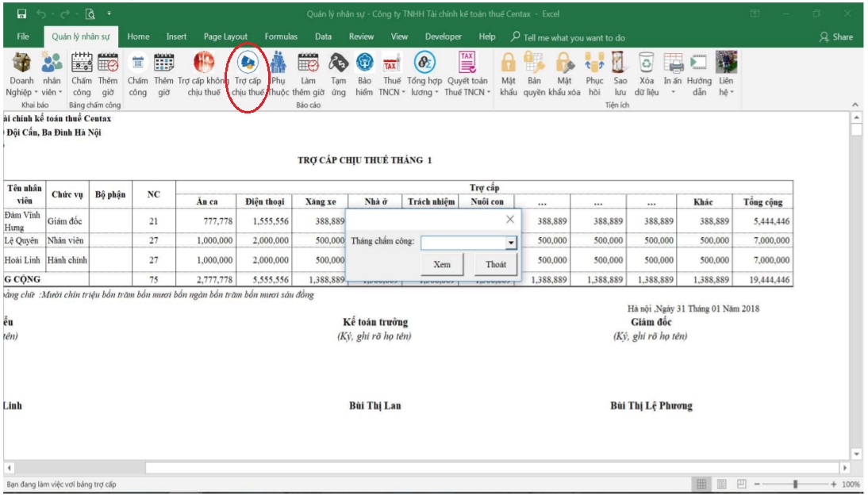Open the Hướng dẫn guide icon
Image resolution: width=868 pixels, height=498 pixels.
699,63
